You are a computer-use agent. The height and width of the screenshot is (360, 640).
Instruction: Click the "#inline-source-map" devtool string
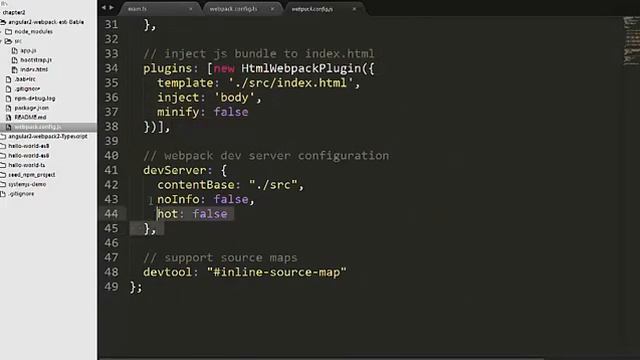[x=277, y=272]
